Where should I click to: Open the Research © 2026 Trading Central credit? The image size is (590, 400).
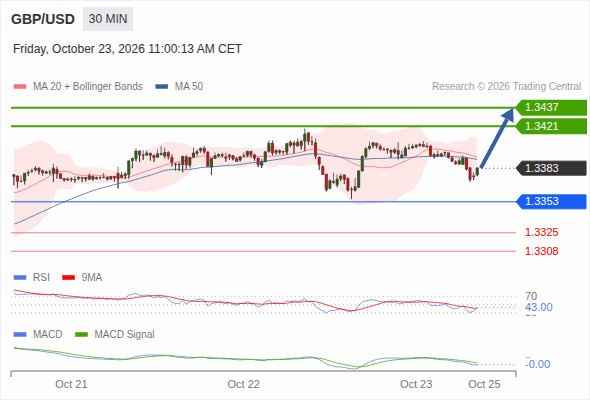tap(506, 87)
